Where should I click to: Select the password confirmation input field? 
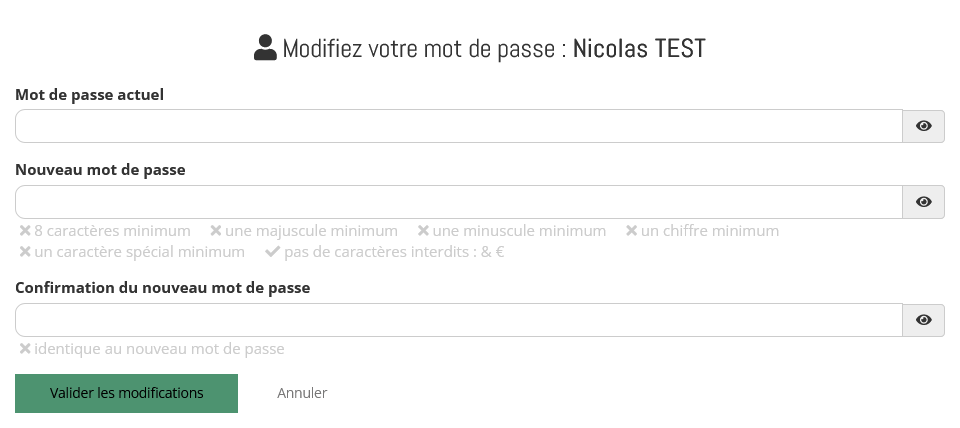(x=459, y=320)
